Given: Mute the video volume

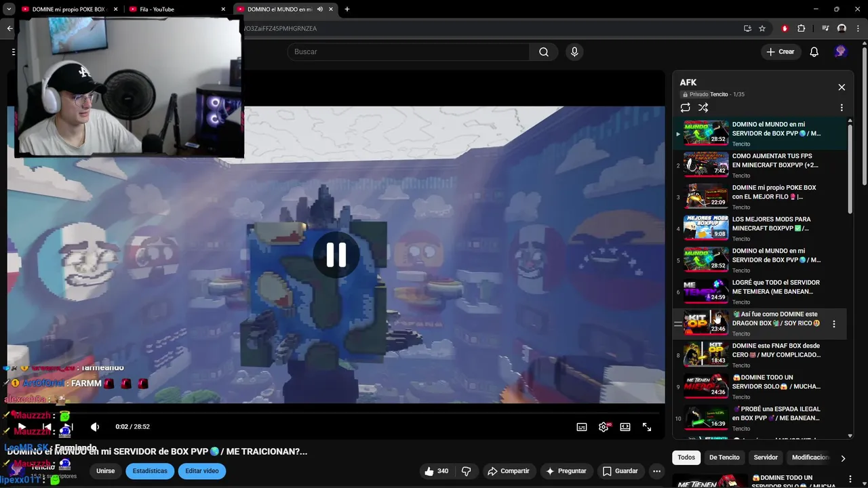Looking at the screenshot, I should click(95, 427).
